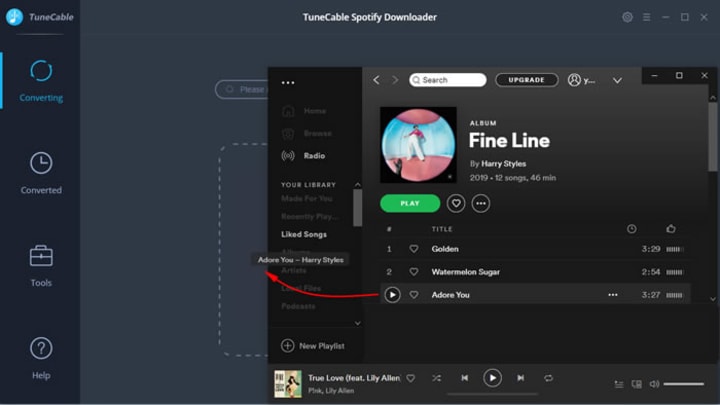Skip to the next track
This screenshot has width=720, height=405.
pyautogui.click(x=520, y=378)
